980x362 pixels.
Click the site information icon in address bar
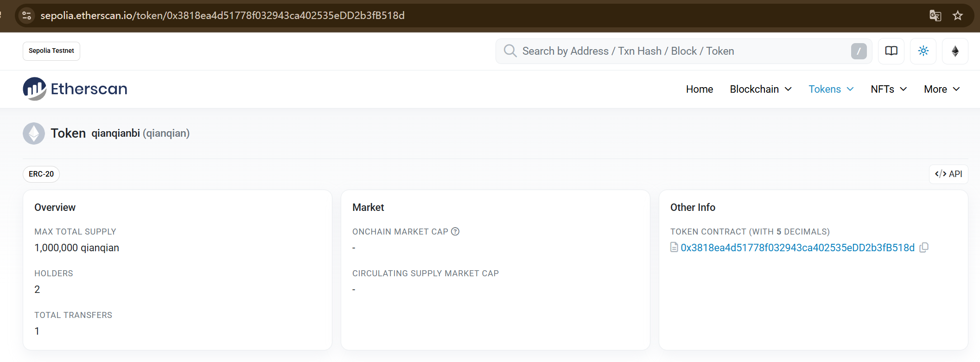click(27, 16)
